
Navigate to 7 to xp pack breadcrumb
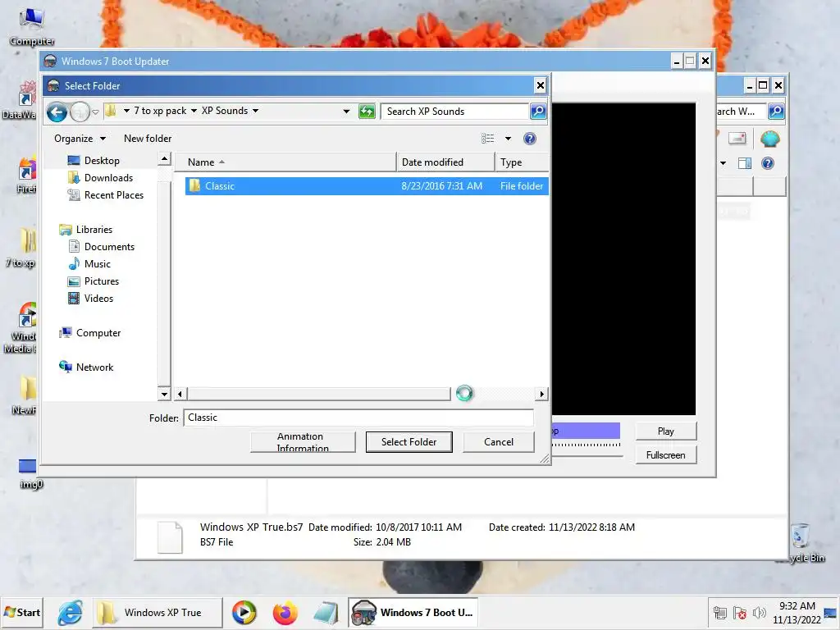(160, 111)
